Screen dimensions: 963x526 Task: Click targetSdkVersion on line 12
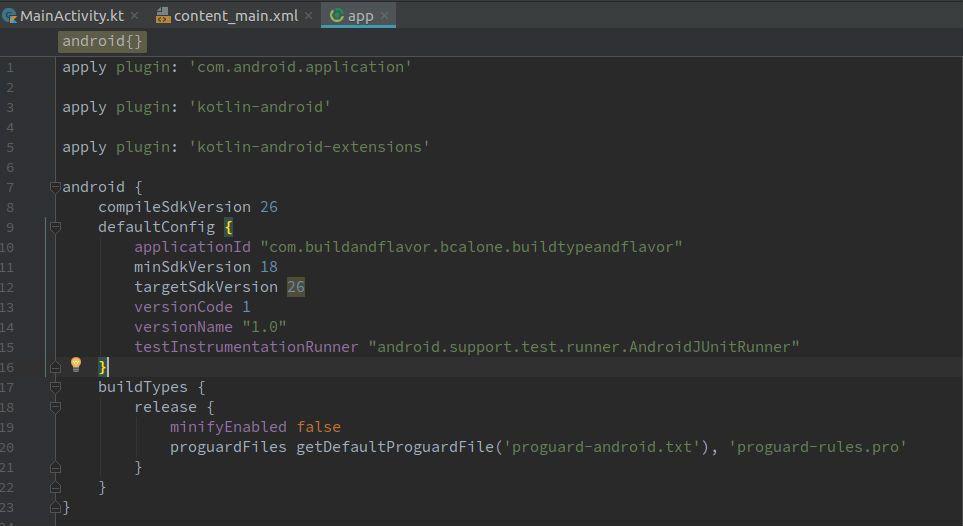(206, 286)
